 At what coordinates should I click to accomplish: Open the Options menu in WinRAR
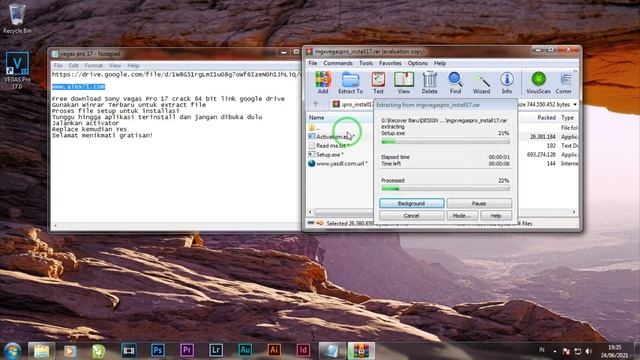[x=418, y=63]
